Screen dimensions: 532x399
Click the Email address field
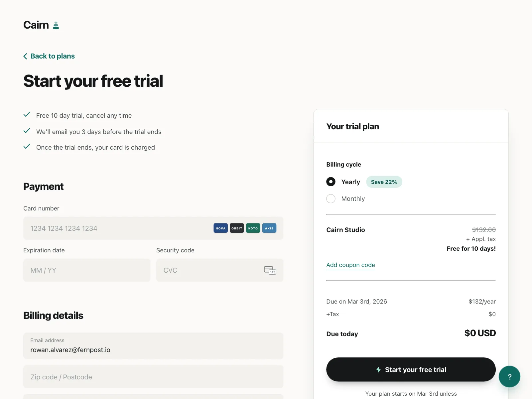153,346
